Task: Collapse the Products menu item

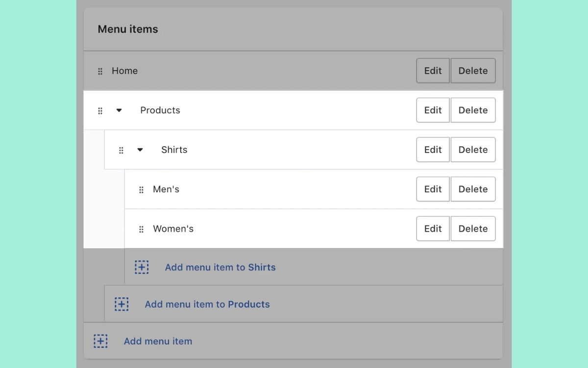Action: [x=119, y=110]
